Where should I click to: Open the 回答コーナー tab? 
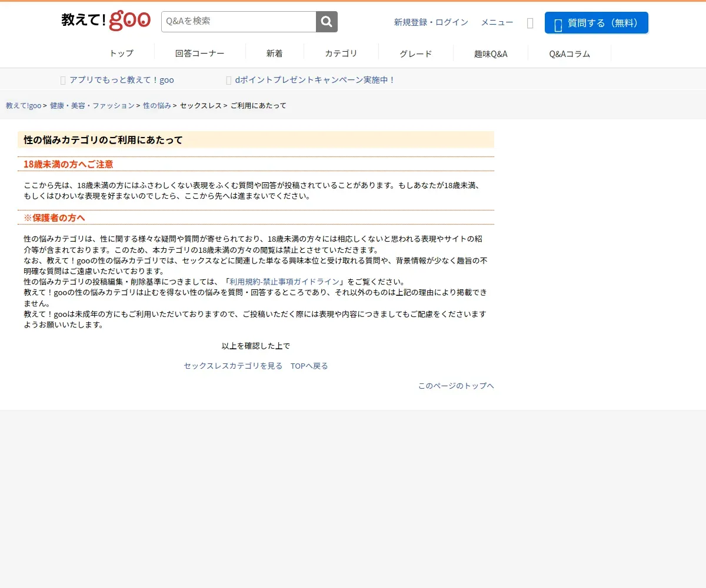200,54
